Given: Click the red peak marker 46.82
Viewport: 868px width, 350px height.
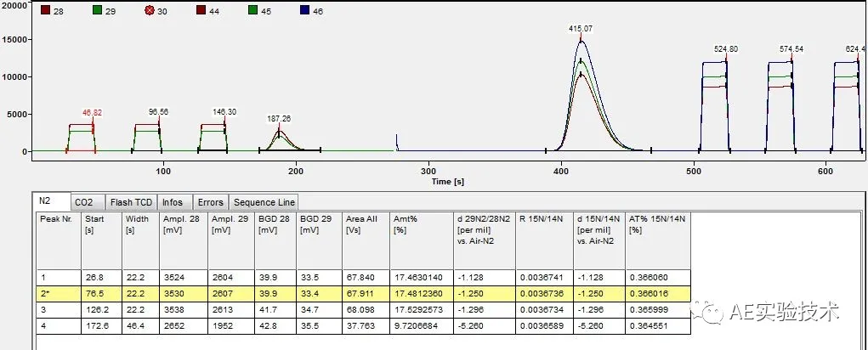Looking at the screenshot, I should coord(92,112).
